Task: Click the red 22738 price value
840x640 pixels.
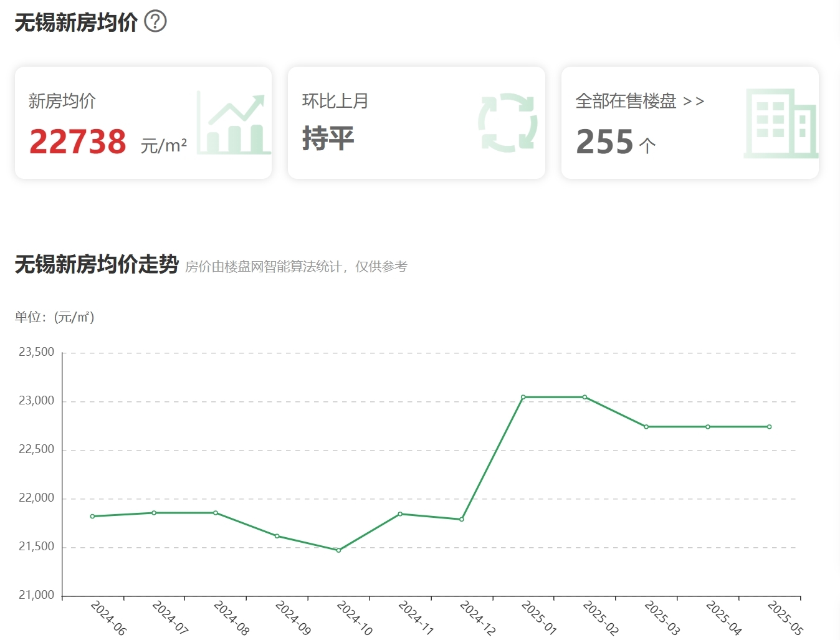Action: point(78,142)
